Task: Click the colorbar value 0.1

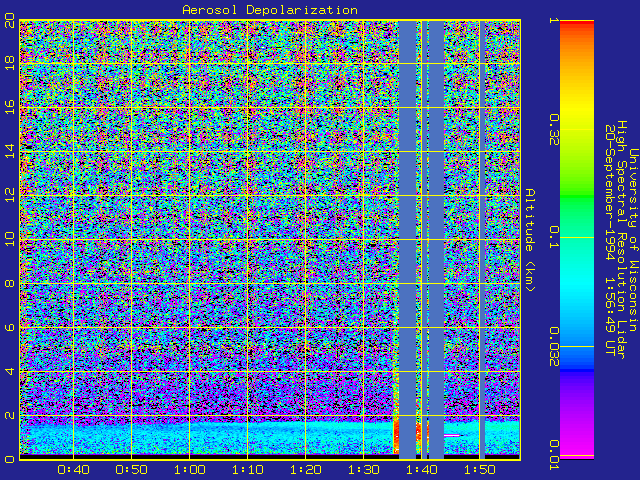Action: [x=553, y=237]
